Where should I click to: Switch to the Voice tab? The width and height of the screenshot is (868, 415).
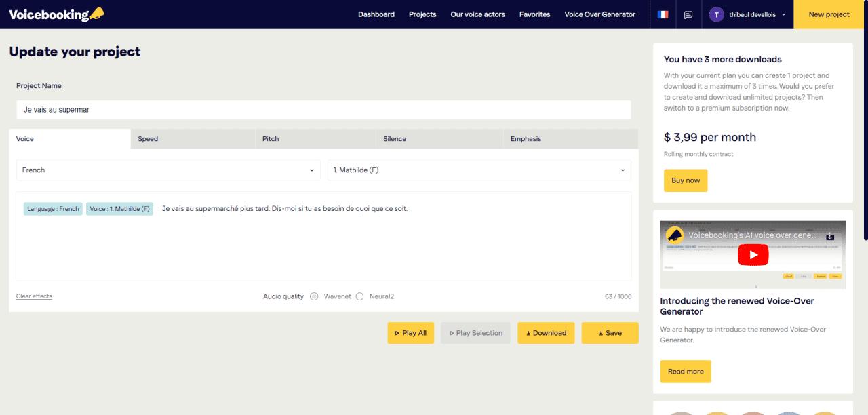[x=70, y=139]
